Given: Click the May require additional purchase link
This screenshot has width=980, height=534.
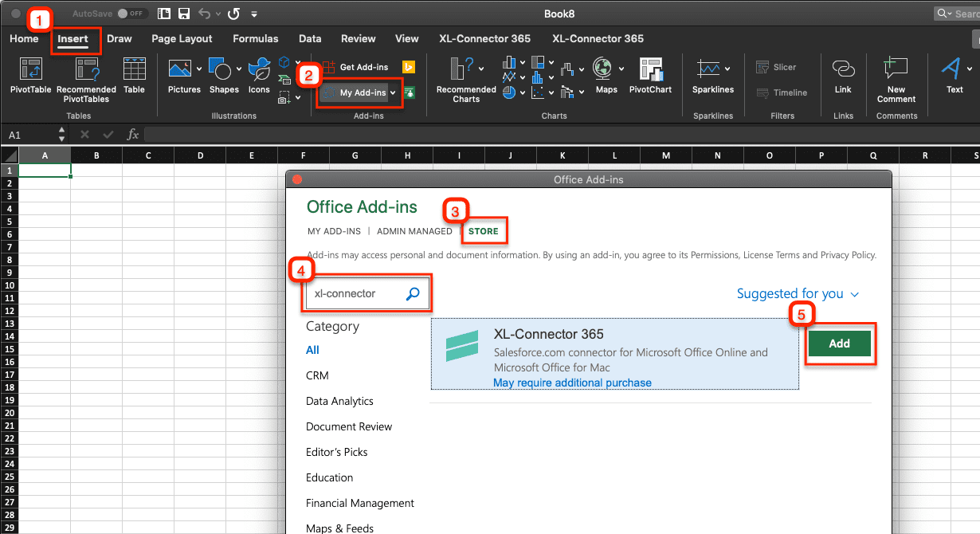Looking at the screenshot, I should pos(572,383).
